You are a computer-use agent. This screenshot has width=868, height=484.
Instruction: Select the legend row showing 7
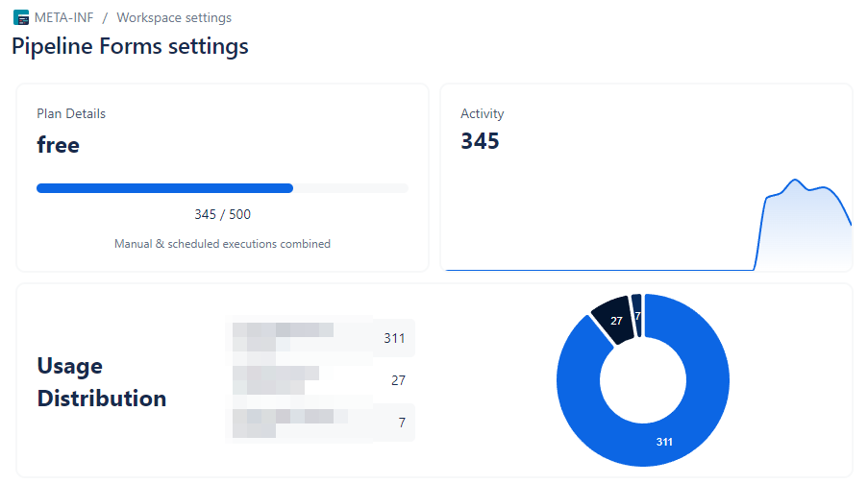coord(319,423)
